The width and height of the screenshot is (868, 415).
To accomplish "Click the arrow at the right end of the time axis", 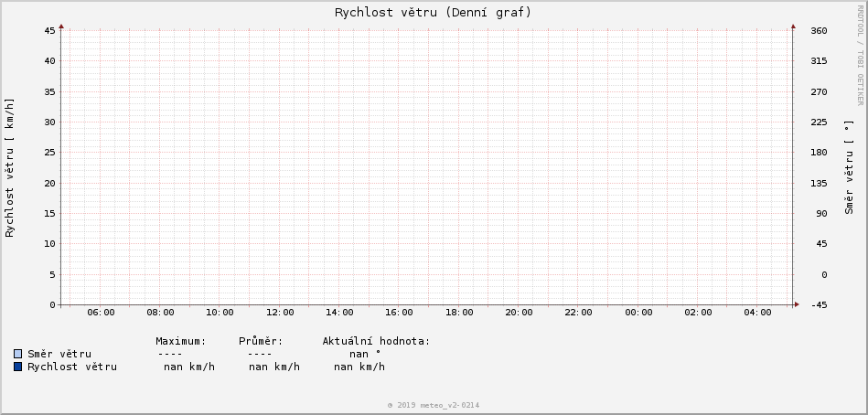I will point(797,304).
